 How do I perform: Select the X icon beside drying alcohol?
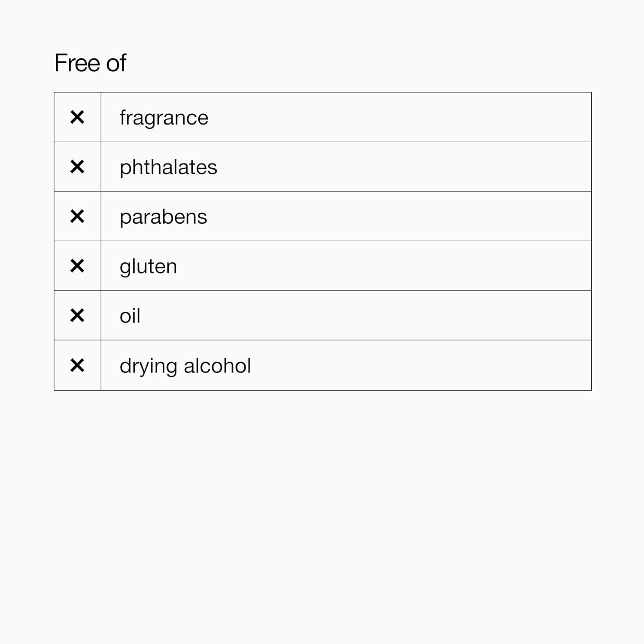pos(77,365)
